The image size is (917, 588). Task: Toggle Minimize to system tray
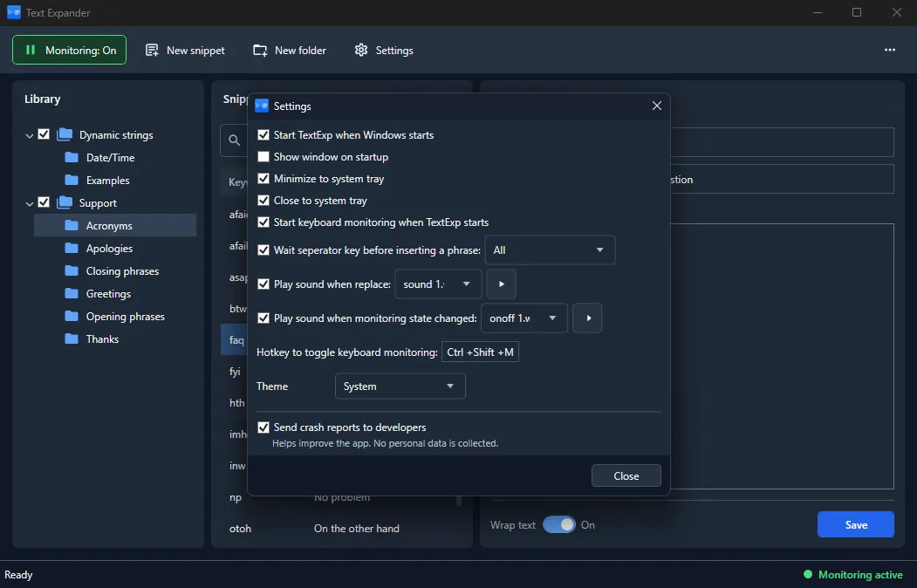pos(263,178)
